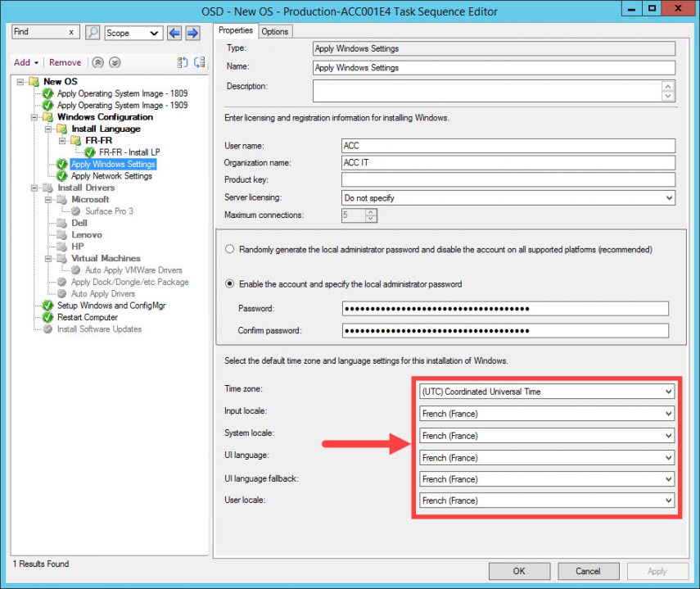Move the selected step up with the chevron icon
Image resolution: width=700 pixels, height=589 pixels.
tap(97, 62)
